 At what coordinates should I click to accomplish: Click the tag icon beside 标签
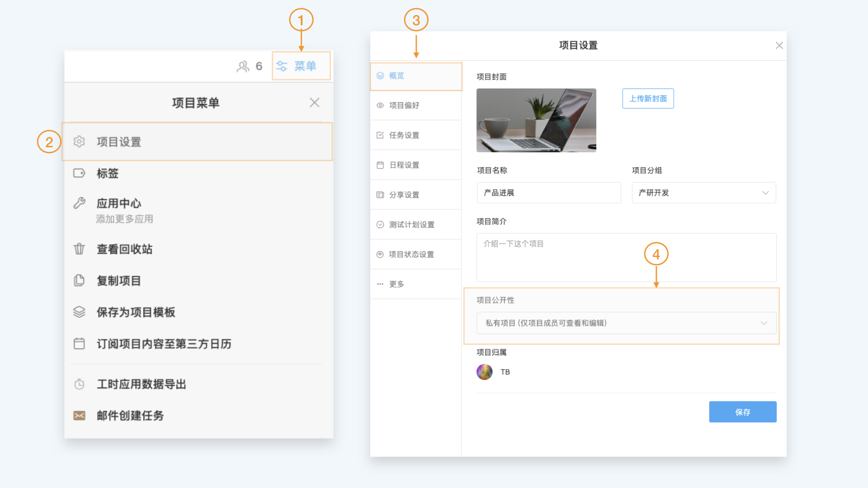79,173
